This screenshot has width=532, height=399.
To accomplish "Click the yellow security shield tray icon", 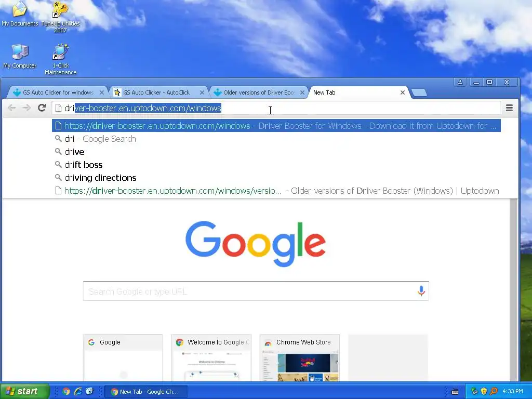I will [x=484, y=392].
